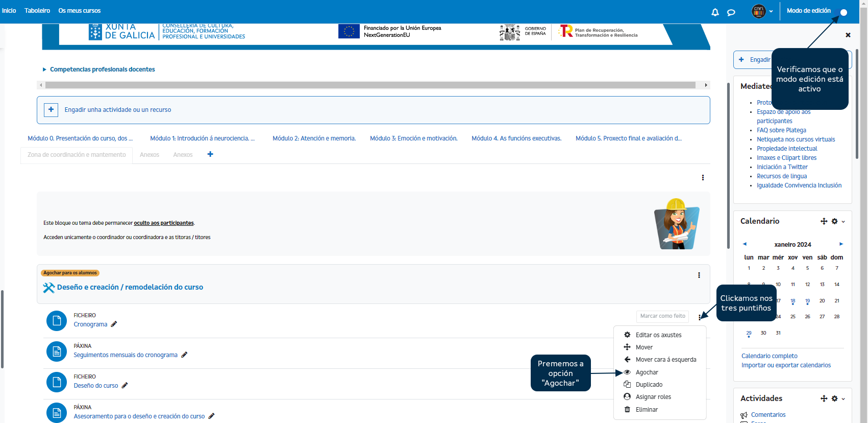Open the messages chat bubble icon
This screenshot has width=868, height=423.
click(731, 12)
